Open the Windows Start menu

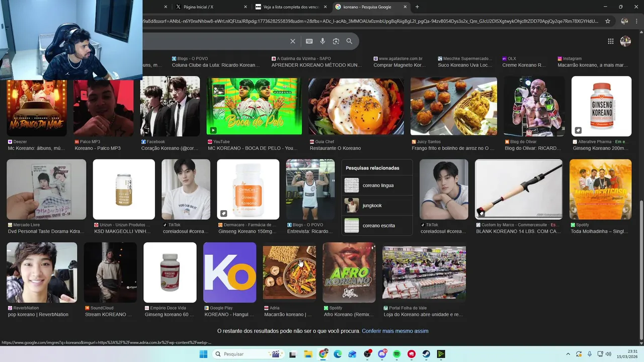(203, 354)
